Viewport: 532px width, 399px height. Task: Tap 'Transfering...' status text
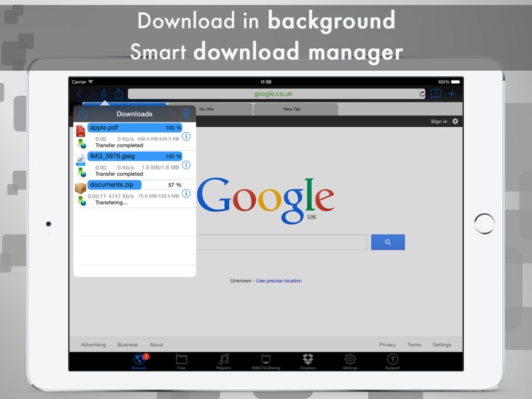(111, 203)
